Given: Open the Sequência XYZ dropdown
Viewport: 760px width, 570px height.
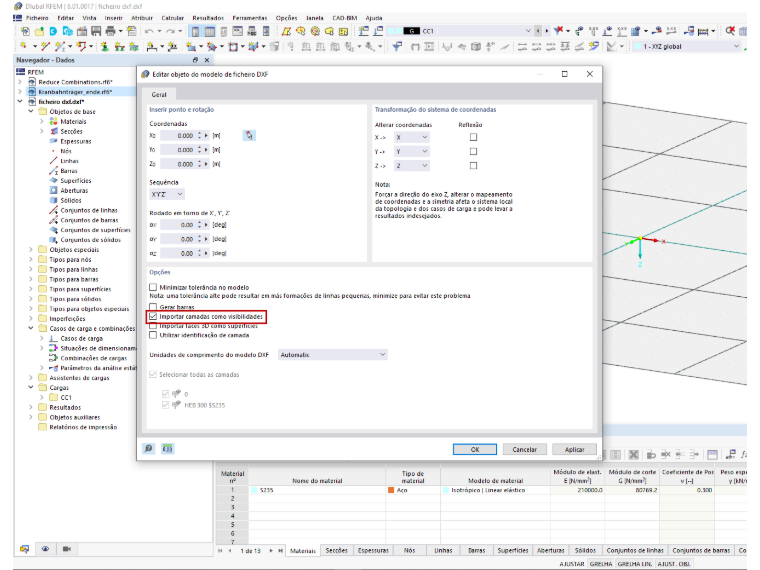Looking at the screenshot, I should point(167,194).
